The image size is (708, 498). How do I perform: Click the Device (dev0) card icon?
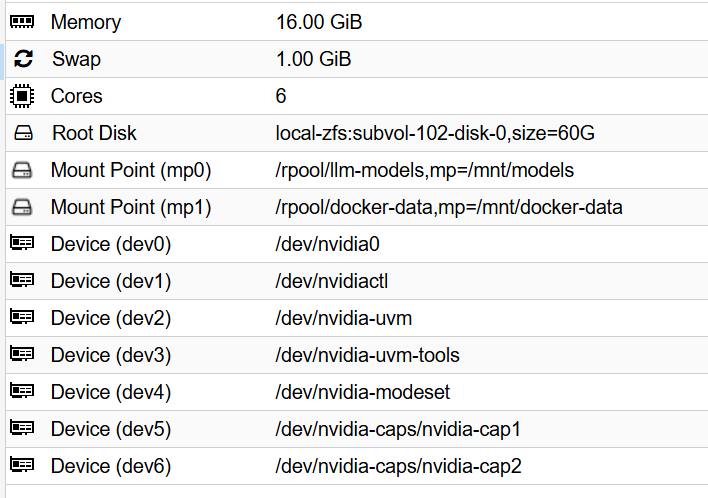[22, 244]
